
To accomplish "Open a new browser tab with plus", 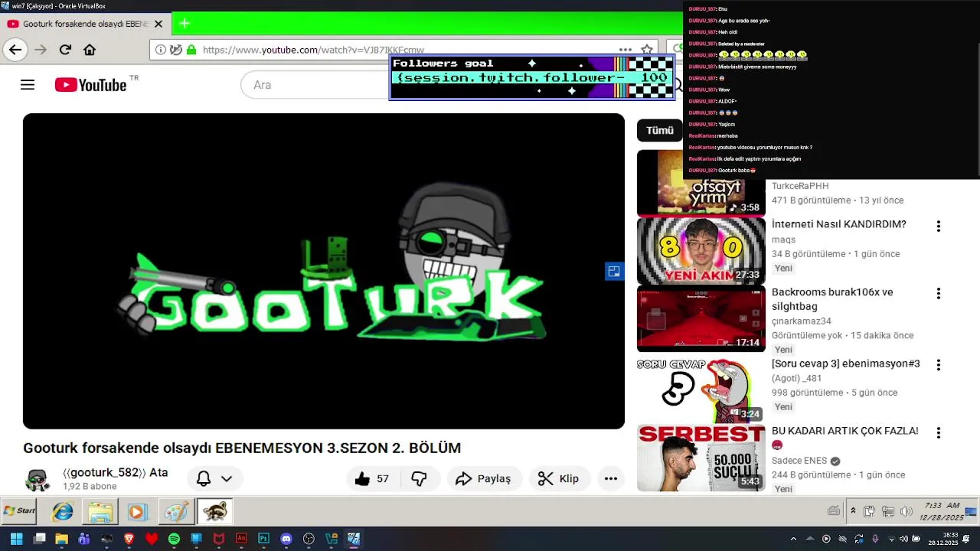I will [x=185, y=24].
